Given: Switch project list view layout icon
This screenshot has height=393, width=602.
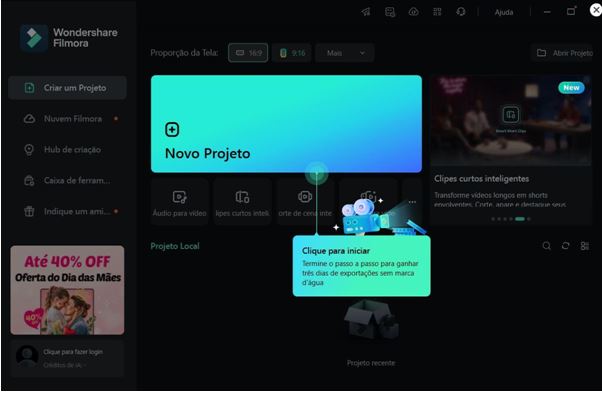Looking at the screenshot, I should click(x=585, y=246).
